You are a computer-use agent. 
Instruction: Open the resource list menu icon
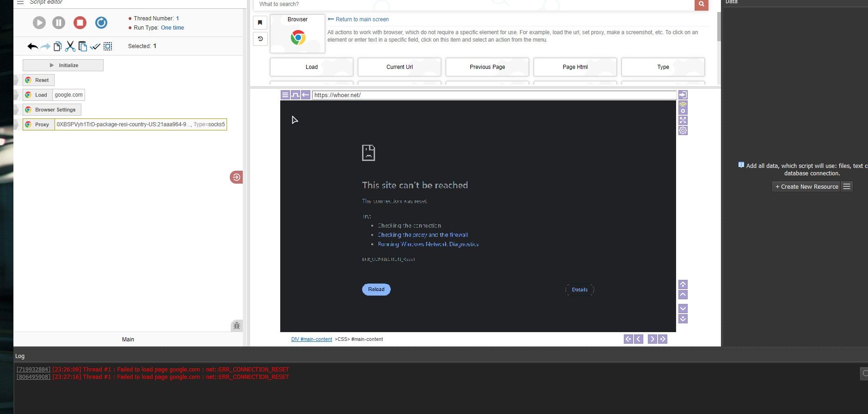[x=847, y=186]
